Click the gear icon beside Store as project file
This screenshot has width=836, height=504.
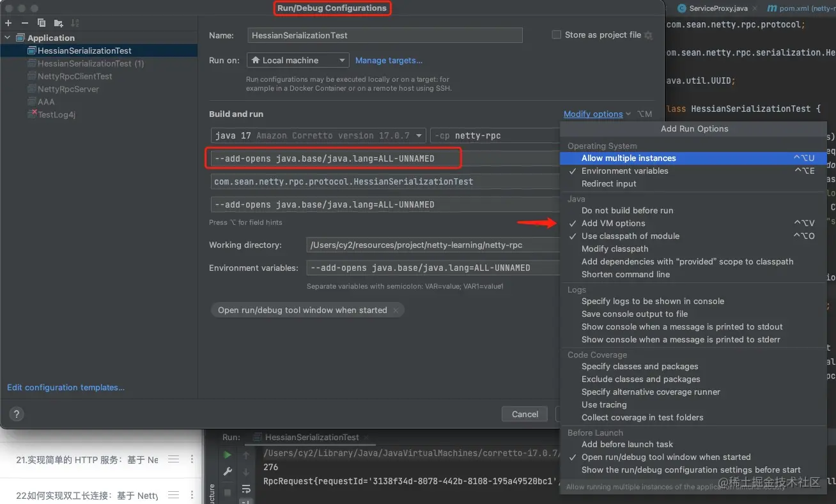pyautogui.click(x=649, y=36)
